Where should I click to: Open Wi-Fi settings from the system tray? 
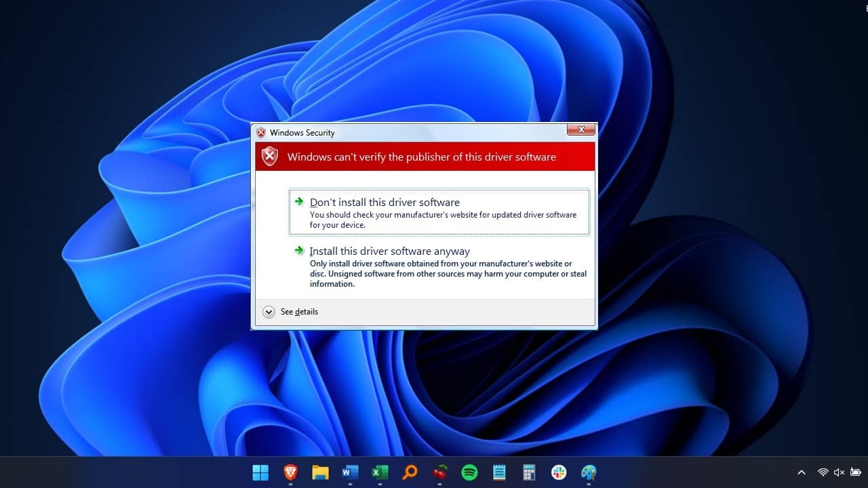823,472
